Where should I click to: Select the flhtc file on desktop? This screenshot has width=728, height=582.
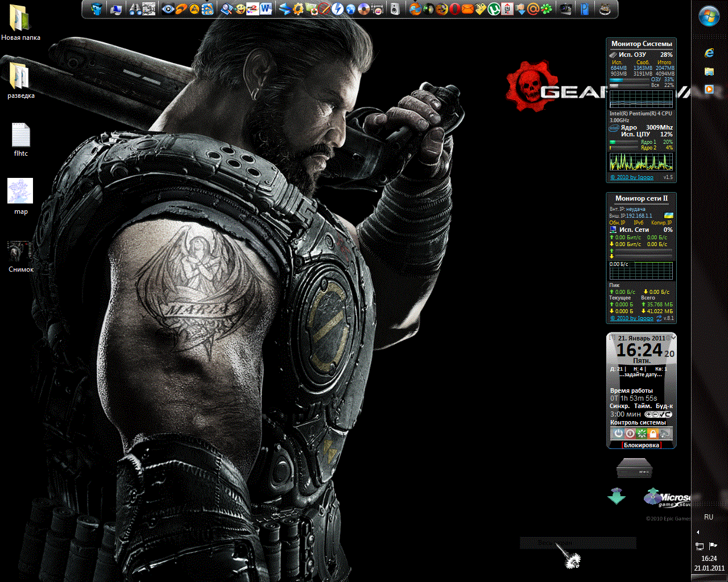click(20, 140)
